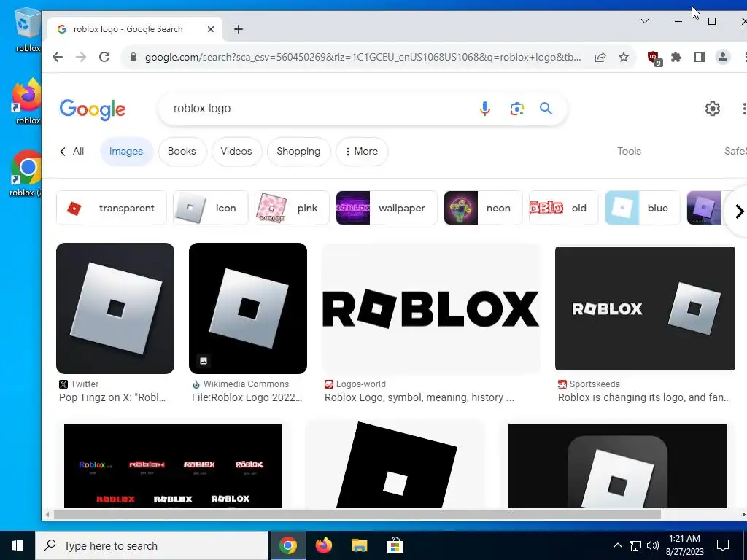Open the tab search chevron
This screenshot has width=747, height=560.
[x=645, y=21]
